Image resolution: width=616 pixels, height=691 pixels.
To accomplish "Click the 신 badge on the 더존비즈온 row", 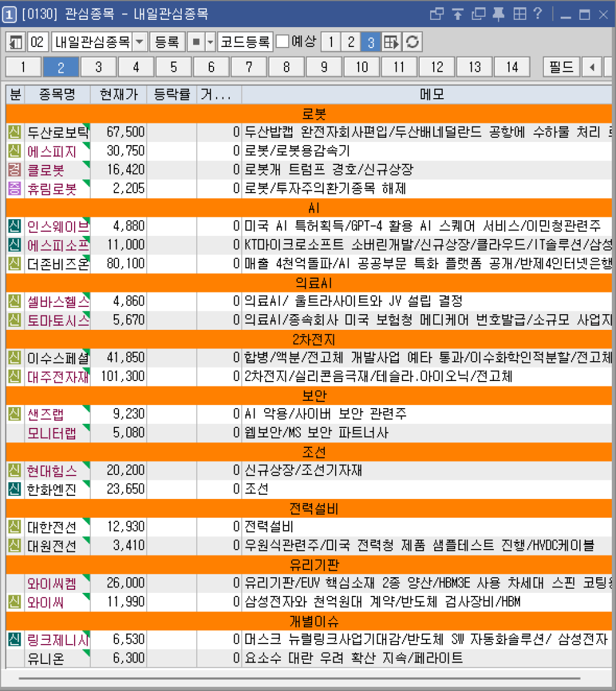I will [14, 264].
